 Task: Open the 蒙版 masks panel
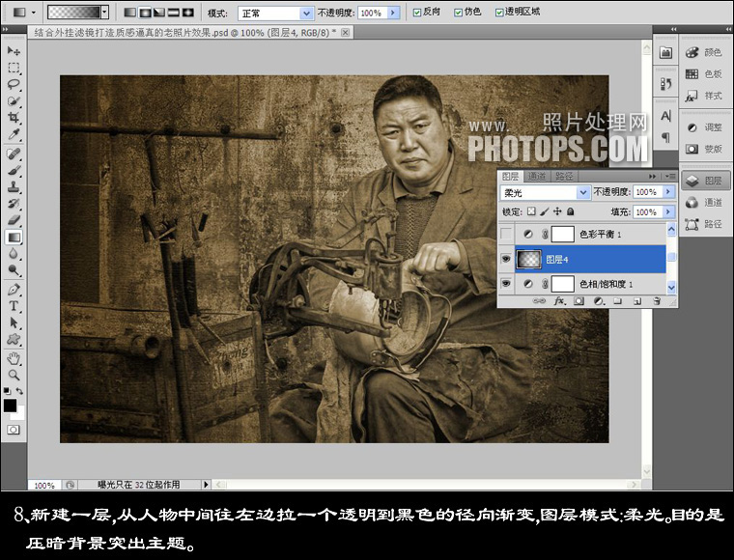coord(704,149)
